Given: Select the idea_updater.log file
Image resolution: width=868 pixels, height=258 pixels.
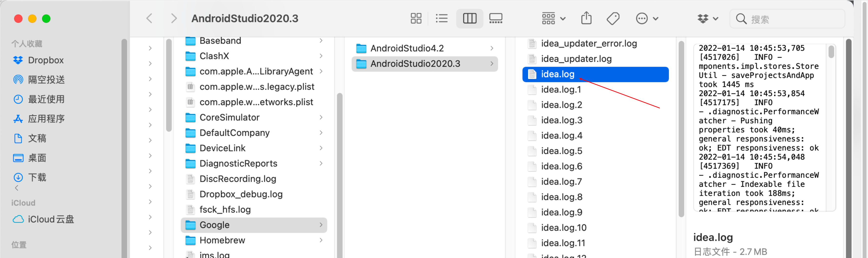Looking at the screenshot, I should coord(595,59).
